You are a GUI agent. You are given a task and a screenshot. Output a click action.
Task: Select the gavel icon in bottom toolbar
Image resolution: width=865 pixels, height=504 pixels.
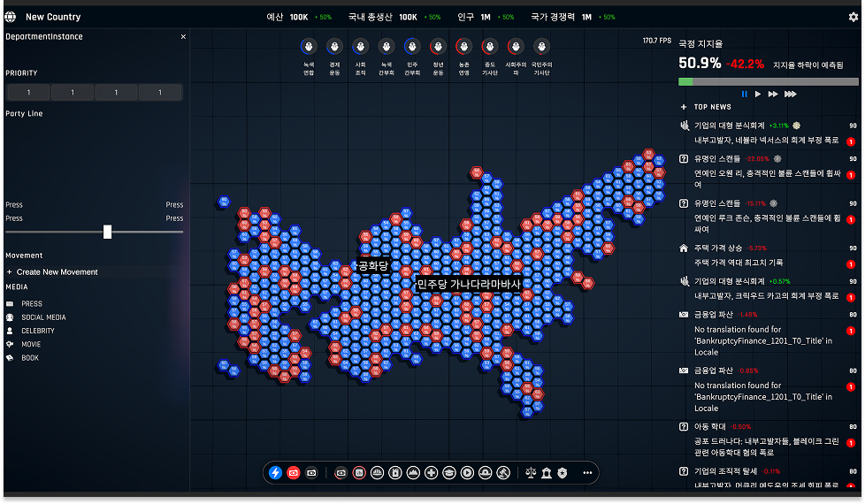point(503,473)
